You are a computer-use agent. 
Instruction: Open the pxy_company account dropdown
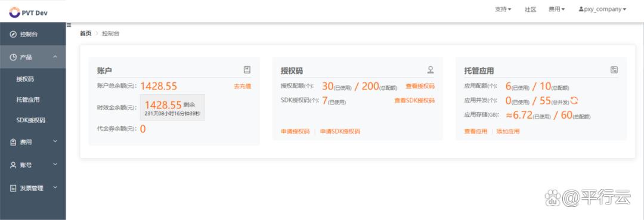602,9
